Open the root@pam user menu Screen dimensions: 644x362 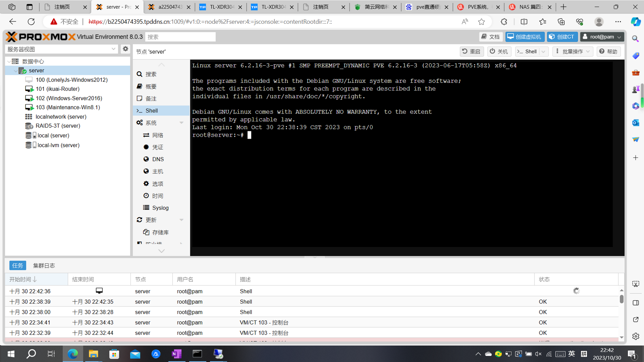click(x=602, y=37)
